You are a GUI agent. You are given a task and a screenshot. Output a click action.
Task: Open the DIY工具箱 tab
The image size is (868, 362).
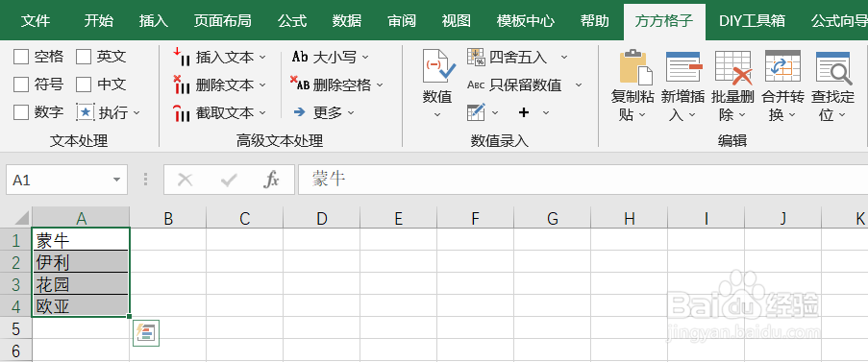click(753, 21)
